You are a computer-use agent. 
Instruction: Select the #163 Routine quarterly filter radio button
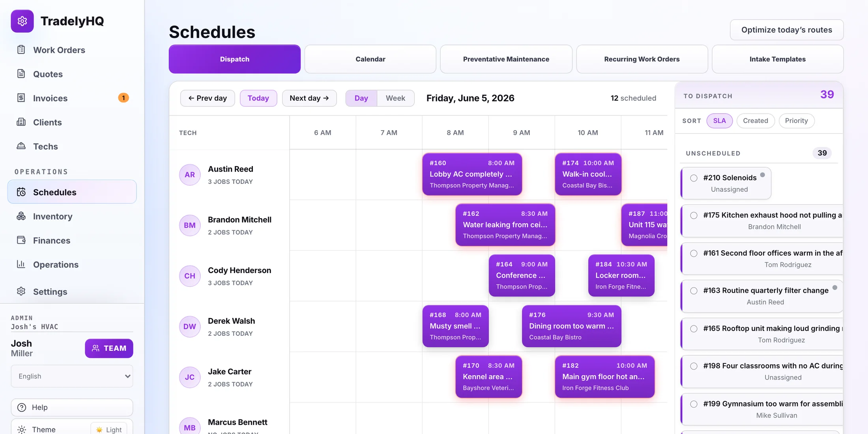[694, 291]
